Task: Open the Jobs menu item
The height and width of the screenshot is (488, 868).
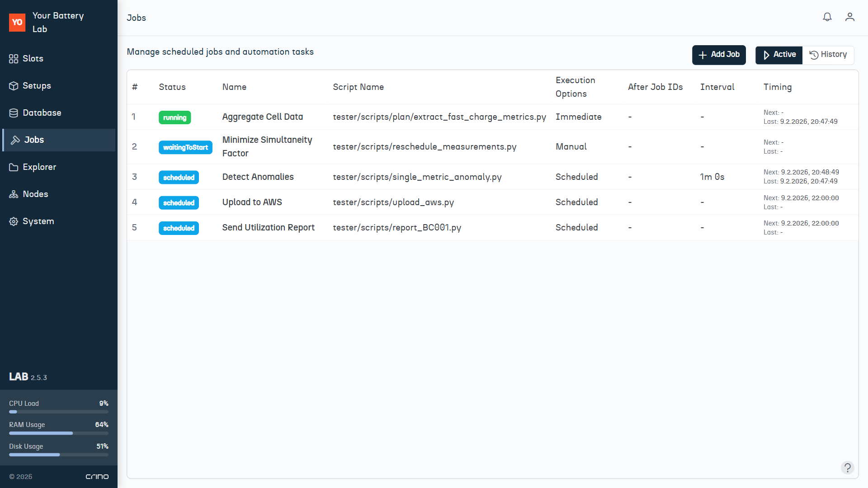Action: [x=34, y=140]
